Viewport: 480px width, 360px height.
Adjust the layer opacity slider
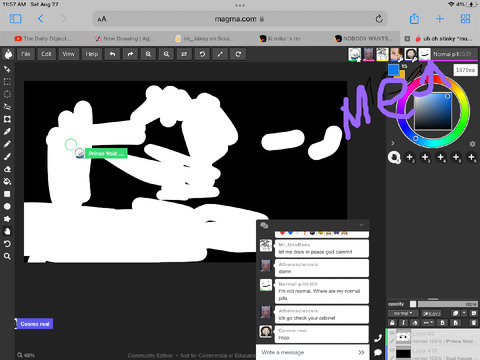pos(447,304)
